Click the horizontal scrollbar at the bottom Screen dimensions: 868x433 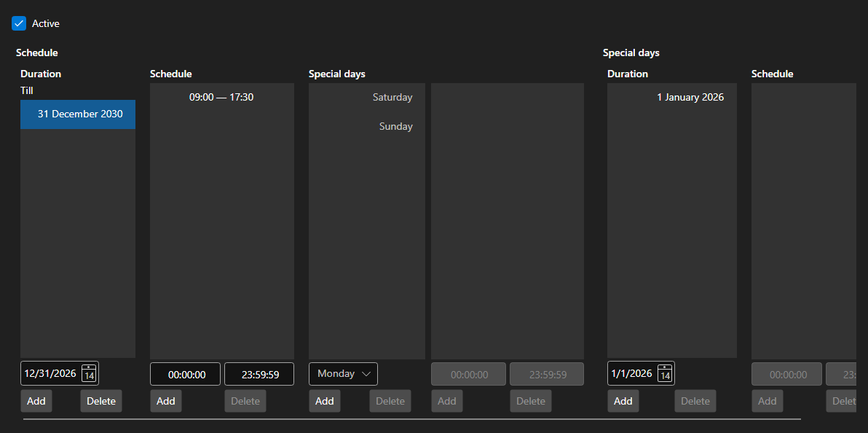click(412, 419)
